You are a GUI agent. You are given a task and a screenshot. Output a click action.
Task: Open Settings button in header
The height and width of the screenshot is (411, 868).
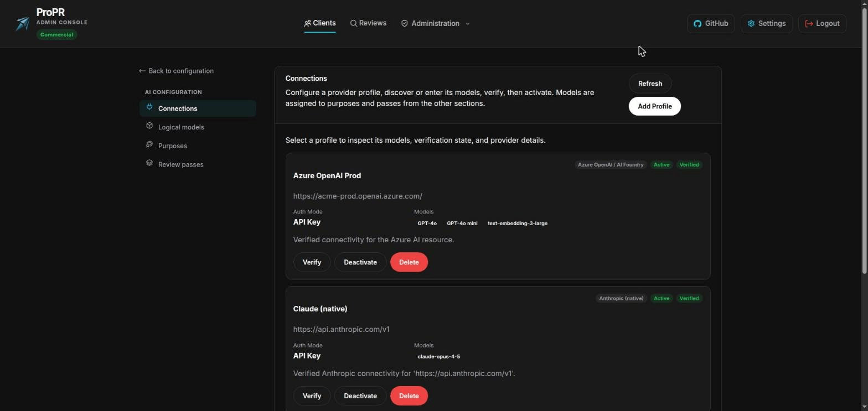[x=767, y=24]
